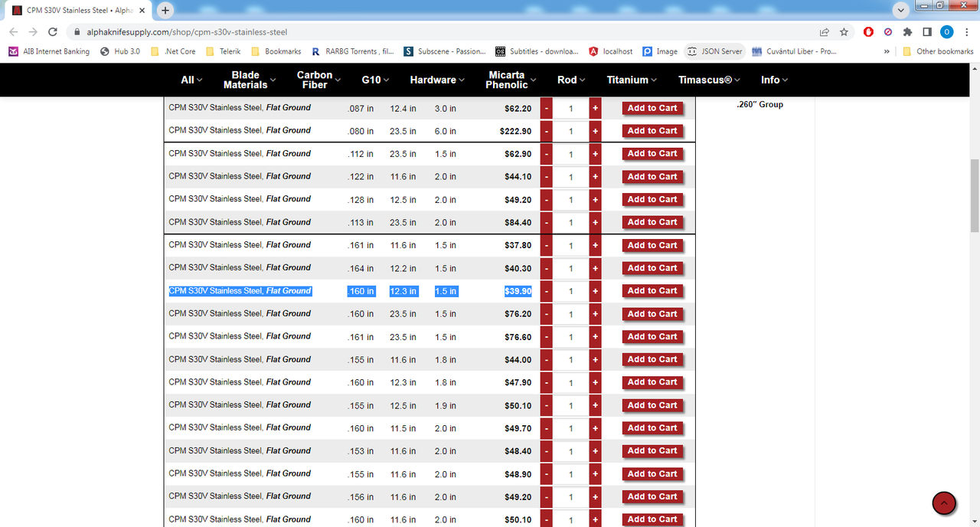Viewport: 980px width, 527px height.
Task: Click quantity field for the $48.40 item
Action: [570, 451]
